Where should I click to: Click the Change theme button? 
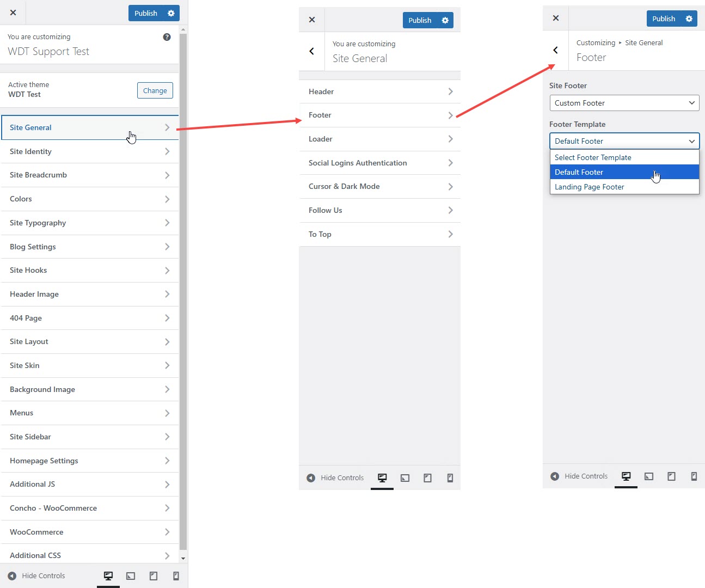(x=155, y=90)
